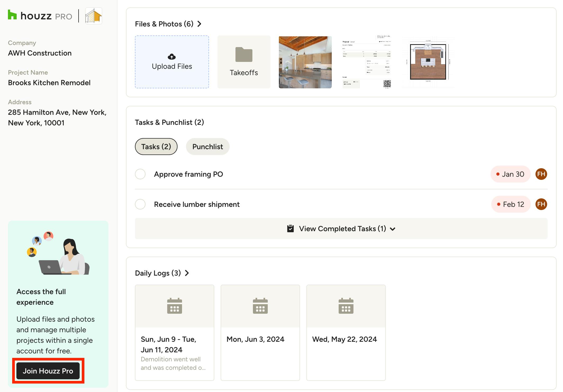Open Files & Photos chevron arrow
563x392 pixels.
tap(199, 24)
